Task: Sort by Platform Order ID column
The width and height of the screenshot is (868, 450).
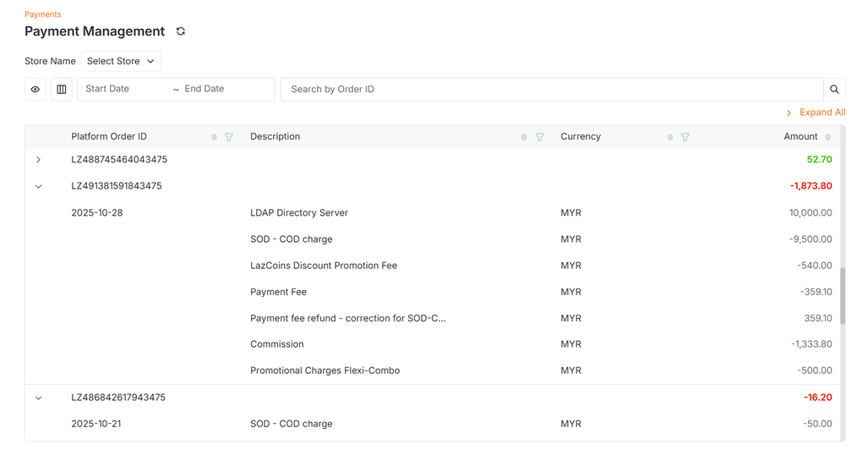Action: pos(214,137)
